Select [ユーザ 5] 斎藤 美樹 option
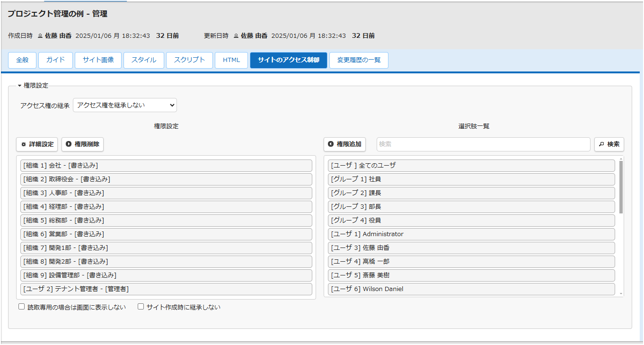 point(471,275)
